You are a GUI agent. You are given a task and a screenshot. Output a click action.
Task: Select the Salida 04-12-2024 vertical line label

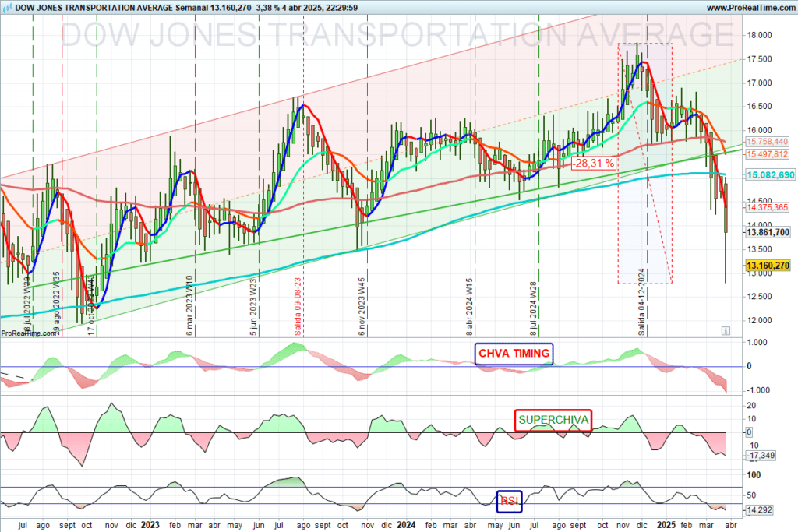[x=642, y=302]
